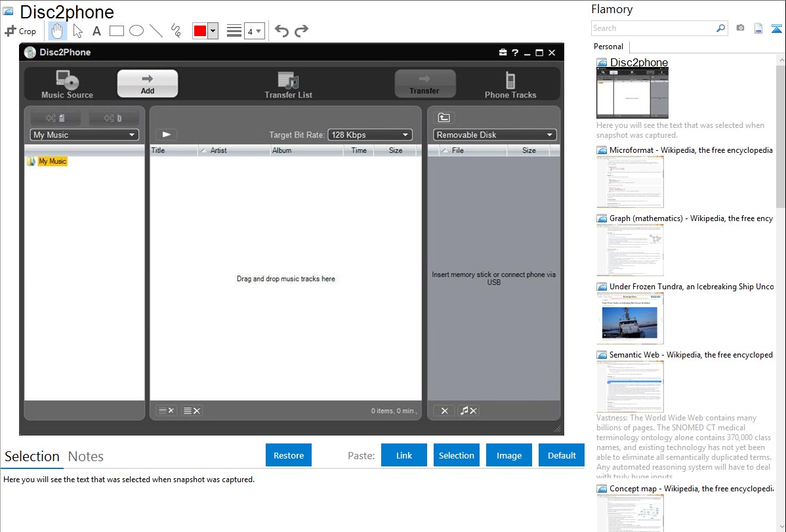Open the Target Bit Rate dropdown

point(370,135)
